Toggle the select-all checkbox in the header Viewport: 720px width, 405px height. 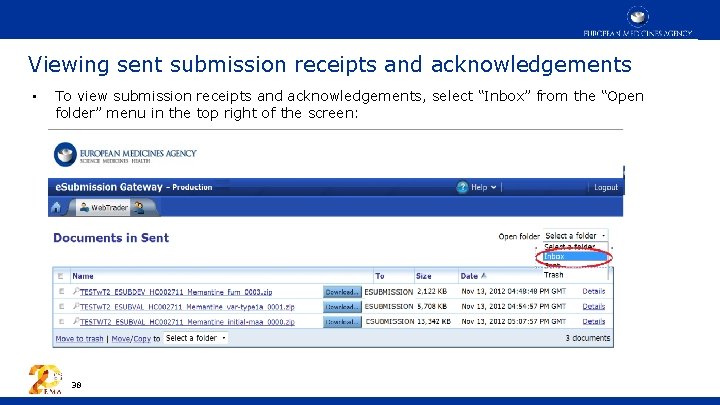pyautogui.click(x=60, y=276)
